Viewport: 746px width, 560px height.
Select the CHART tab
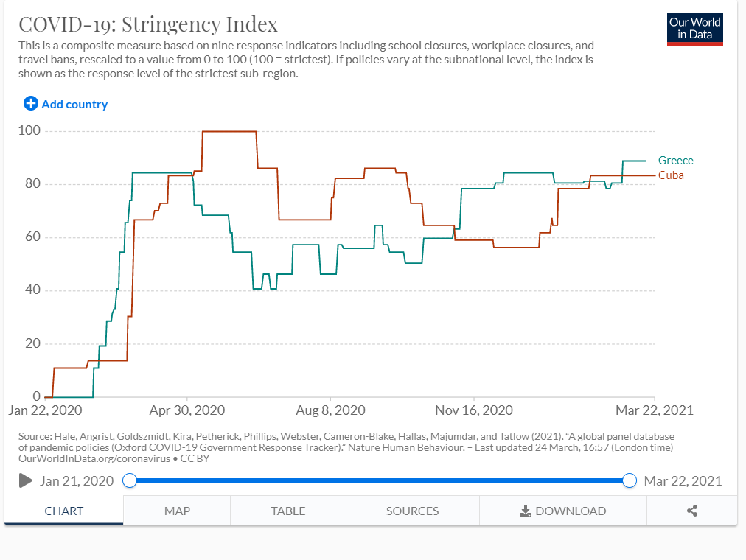[x=64, y=511]
